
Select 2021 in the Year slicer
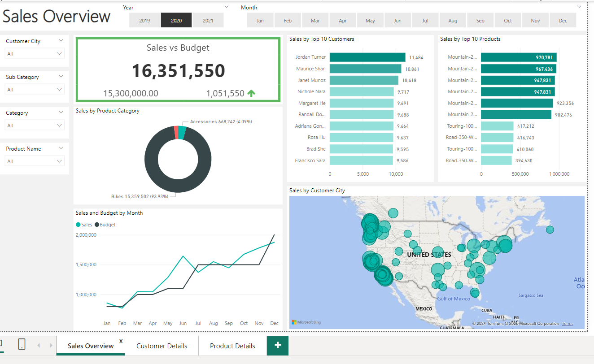tap(208, 21)
